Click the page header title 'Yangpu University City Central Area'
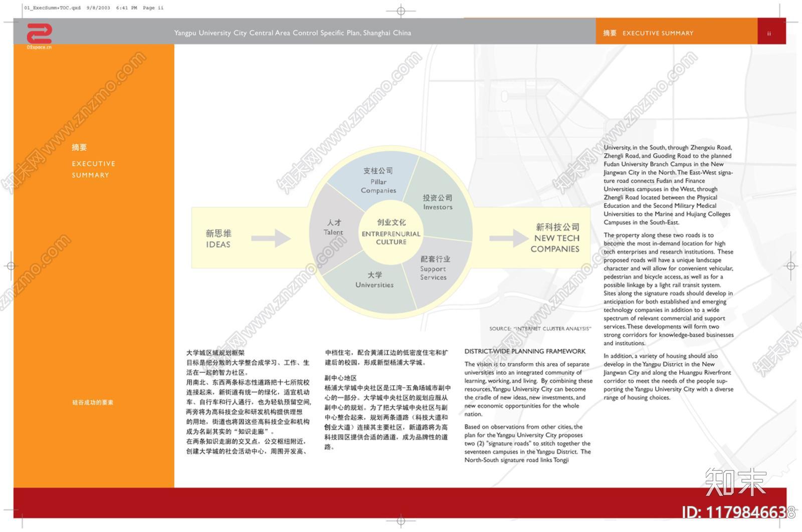Viewport: 802px width, 532px height. [293, 33]
